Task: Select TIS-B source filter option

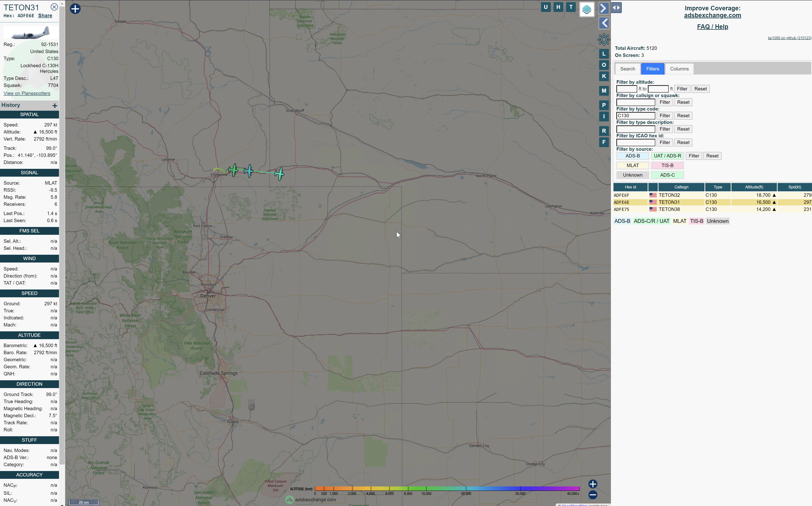Action: click(667, 166)
